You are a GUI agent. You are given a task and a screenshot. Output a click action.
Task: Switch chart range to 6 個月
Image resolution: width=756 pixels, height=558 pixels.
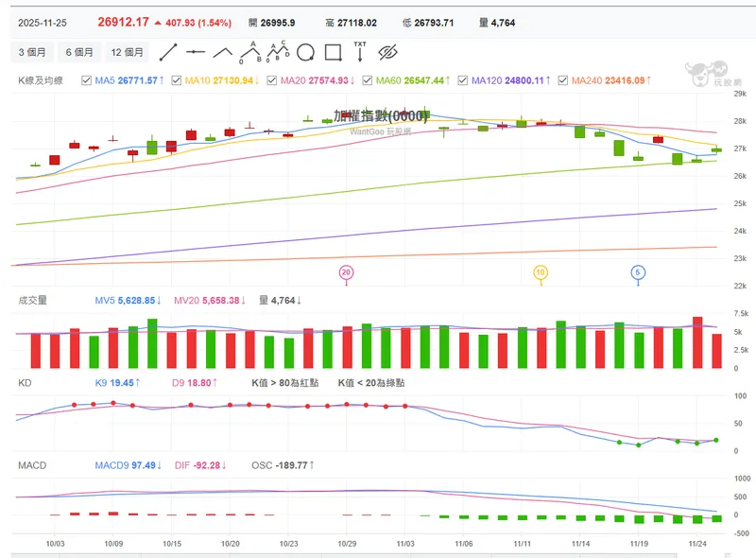79,52
